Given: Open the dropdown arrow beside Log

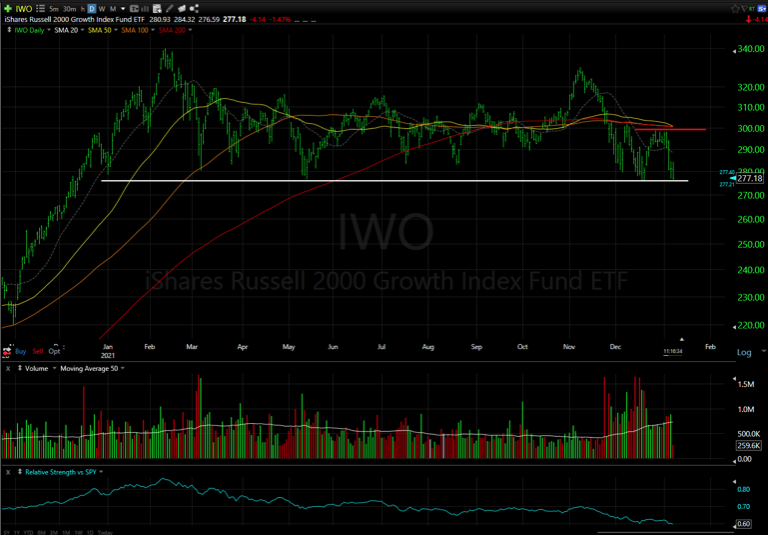Looking at the screenshot, I should (x=763, y=352).
